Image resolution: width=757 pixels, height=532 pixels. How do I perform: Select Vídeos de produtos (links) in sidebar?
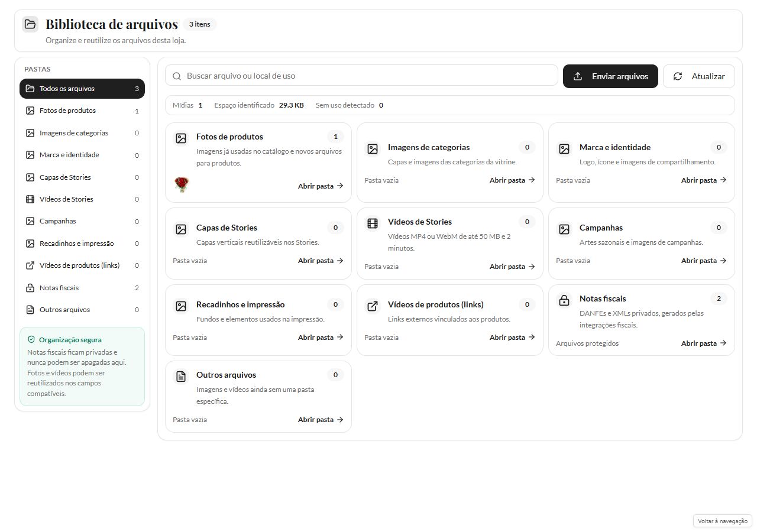coord(82,265)
